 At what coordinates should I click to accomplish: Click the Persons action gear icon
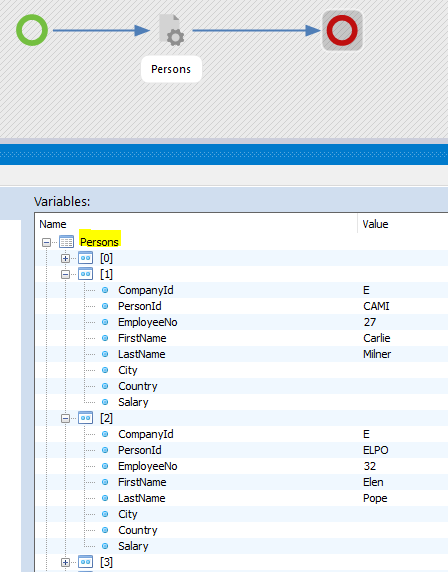pyautogui.click(x=171, y=30)
